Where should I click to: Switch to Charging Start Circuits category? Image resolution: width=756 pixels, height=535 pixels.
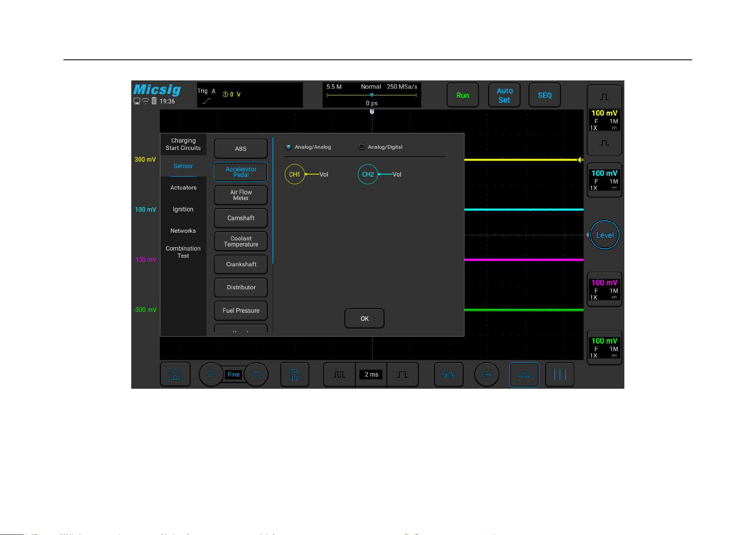183,144
